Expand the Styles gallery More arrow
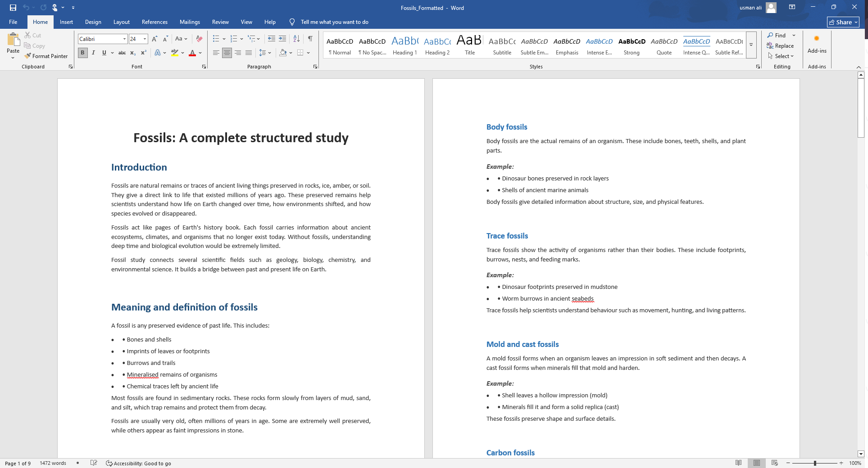 point(751,45)
